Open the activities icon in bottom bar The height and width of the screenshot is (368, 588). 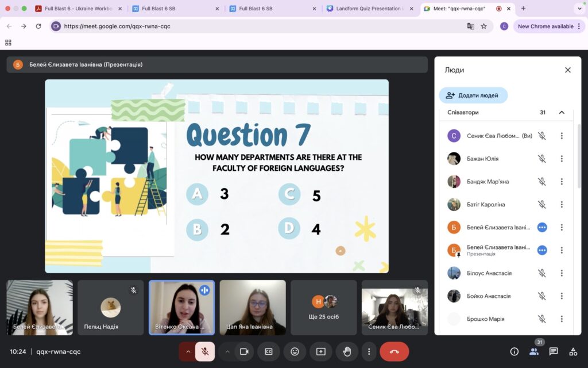(573, 351)
